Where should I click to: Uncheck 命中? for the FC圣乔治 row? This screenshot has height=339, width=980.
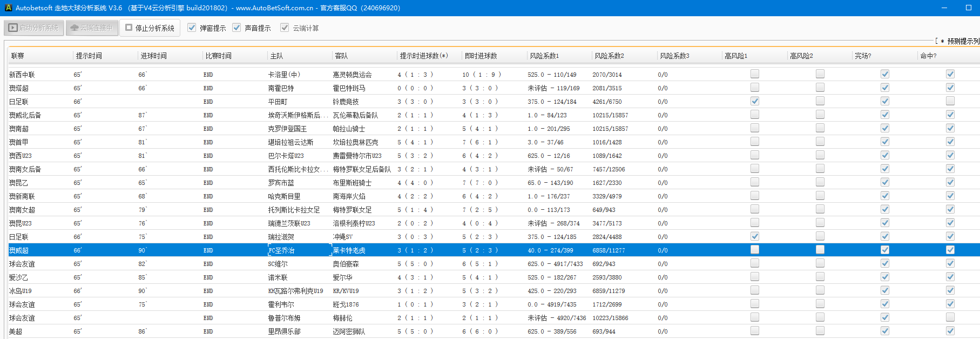[950, 250]
